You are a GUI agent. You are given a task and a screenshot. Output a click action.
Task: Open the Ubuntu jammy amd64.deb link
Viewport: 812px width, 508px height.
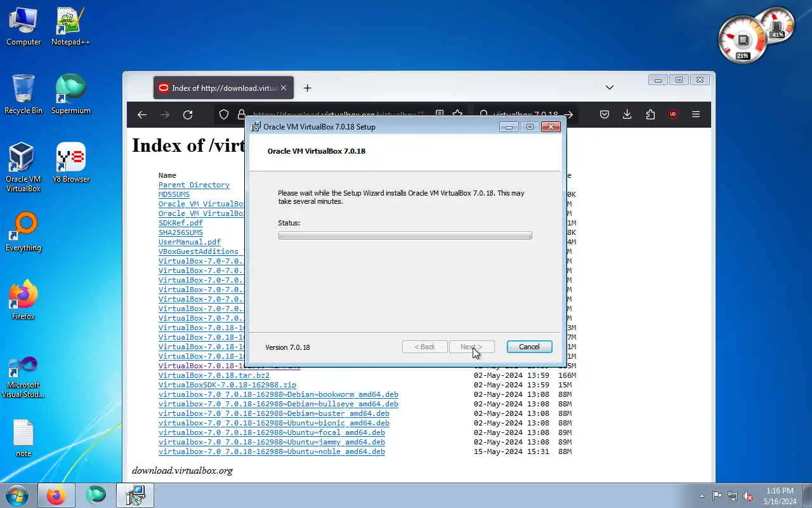(x=272, y=442)
